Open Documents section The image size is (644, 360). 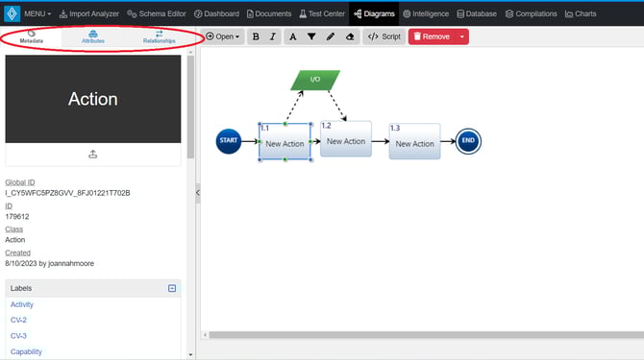(269, 14)
